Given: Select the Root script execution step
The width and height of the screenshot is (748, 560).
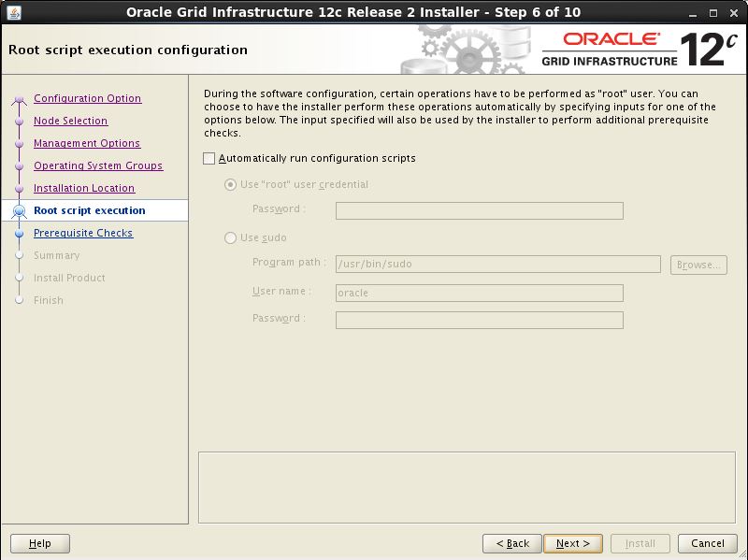Looking at the screenshot, I should pos(90,210).
